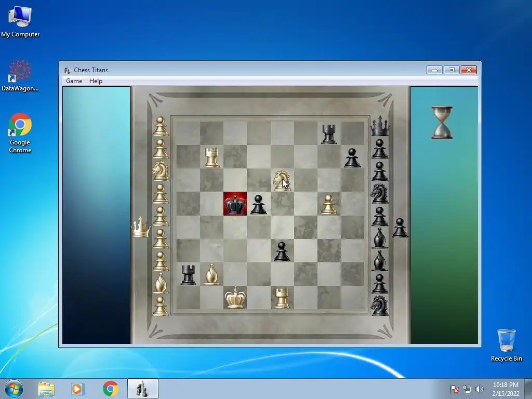This screenshot has width=532, height=399.
Task: Click the Chess Titans title bar icon
Action: tap(67, 70)
